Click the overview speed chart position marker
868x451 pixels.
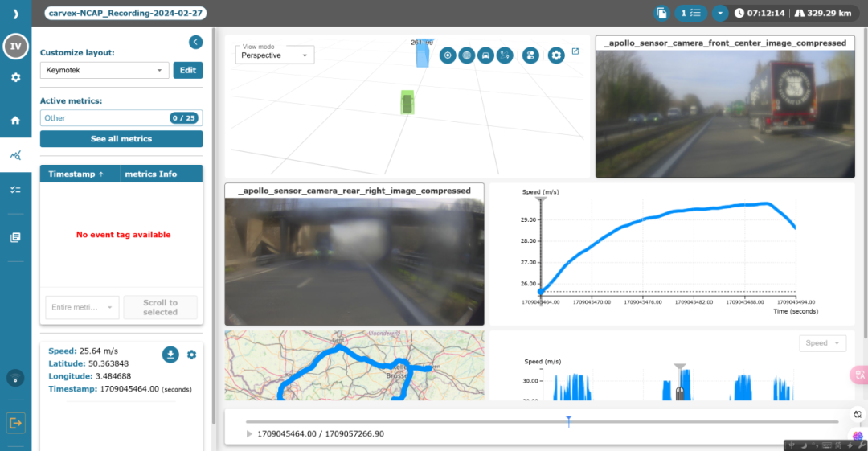tap(680, 367)
